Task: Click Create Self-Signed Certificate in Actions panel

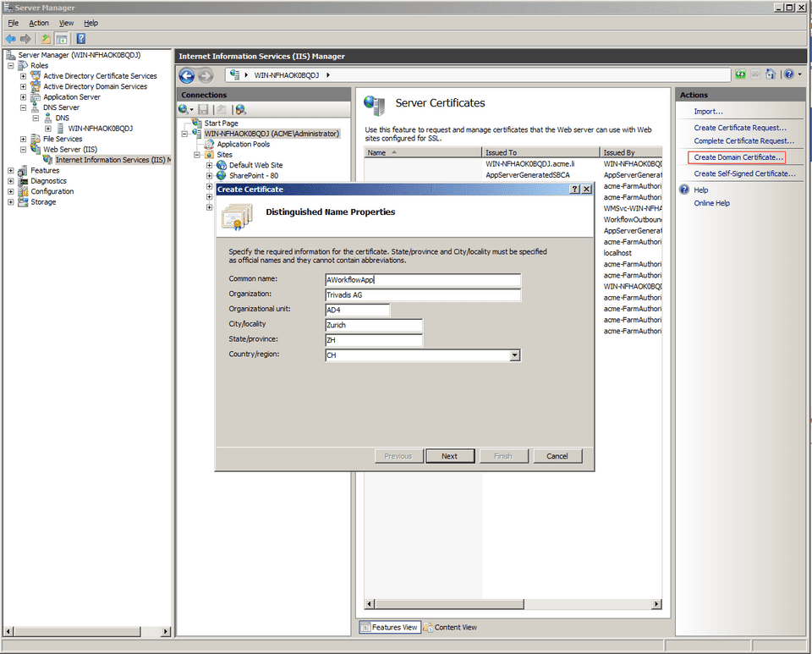Action: 732,173
